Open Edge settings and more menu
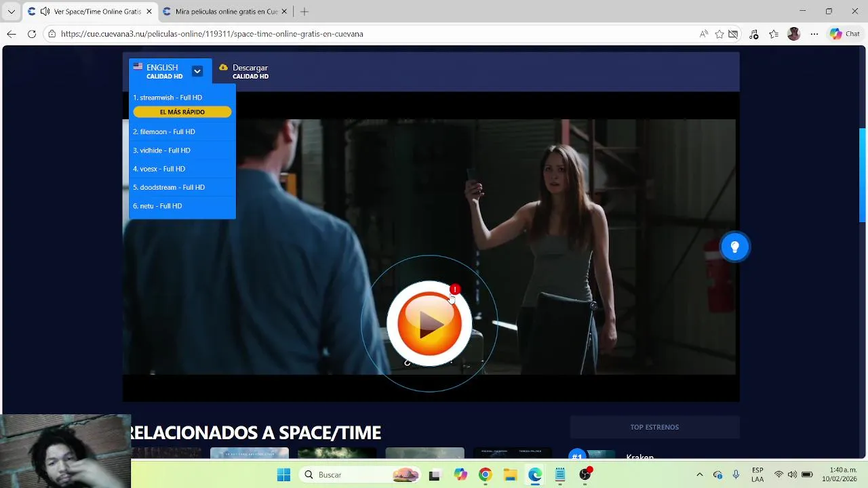The width and height of the screenshot is (868, 488). (814, 34)
